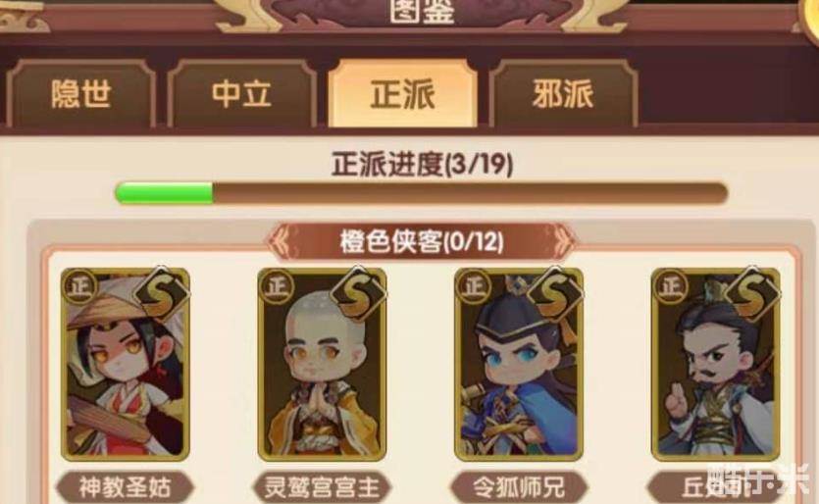Select the 令狐师兄 character card
This screenshot has width=819, height=504.
(x=519, y=364)
